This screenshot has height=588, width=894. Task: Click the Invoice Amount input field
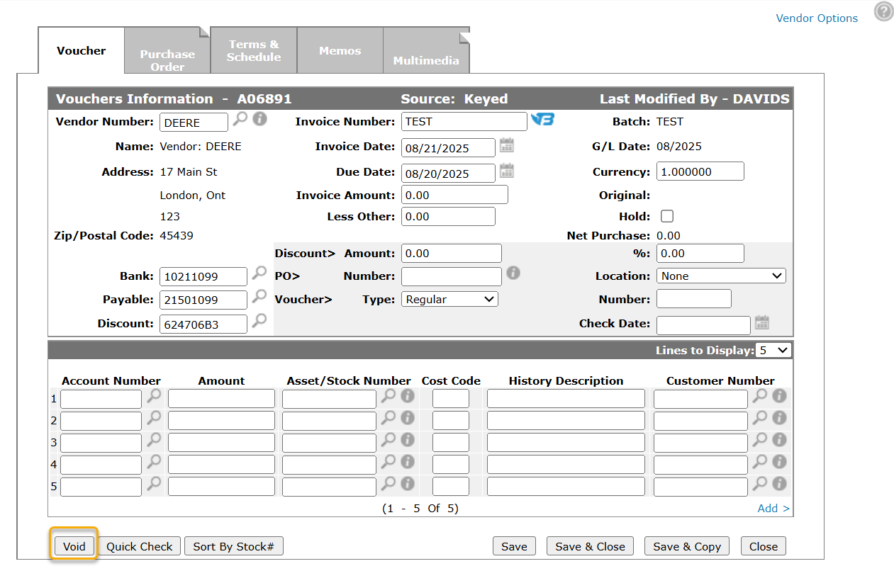[454, 195]
